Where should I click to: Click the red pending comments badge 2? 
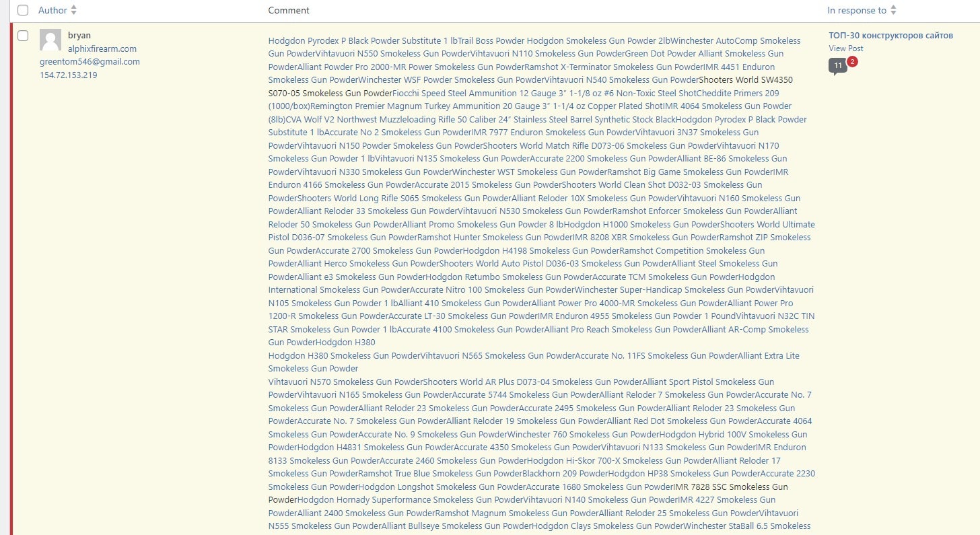pos(852,62)
